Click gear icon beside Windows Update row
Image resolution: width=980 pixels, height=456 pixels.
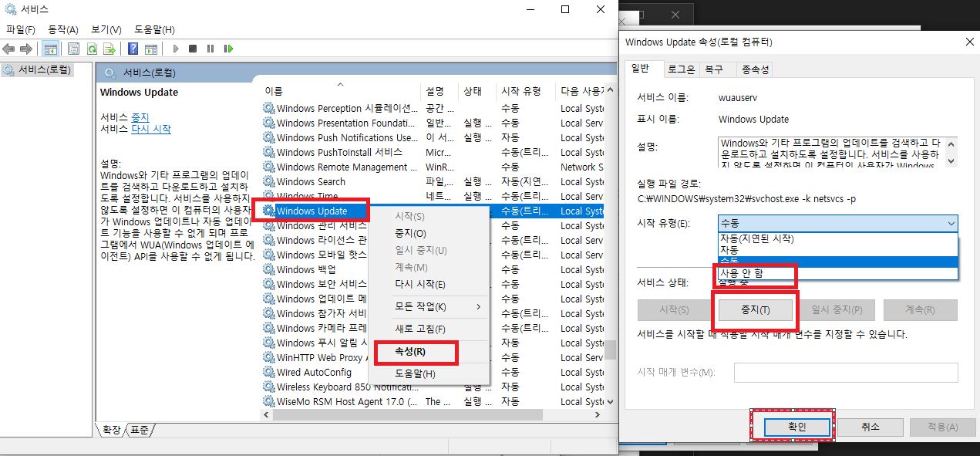point(268,211)
